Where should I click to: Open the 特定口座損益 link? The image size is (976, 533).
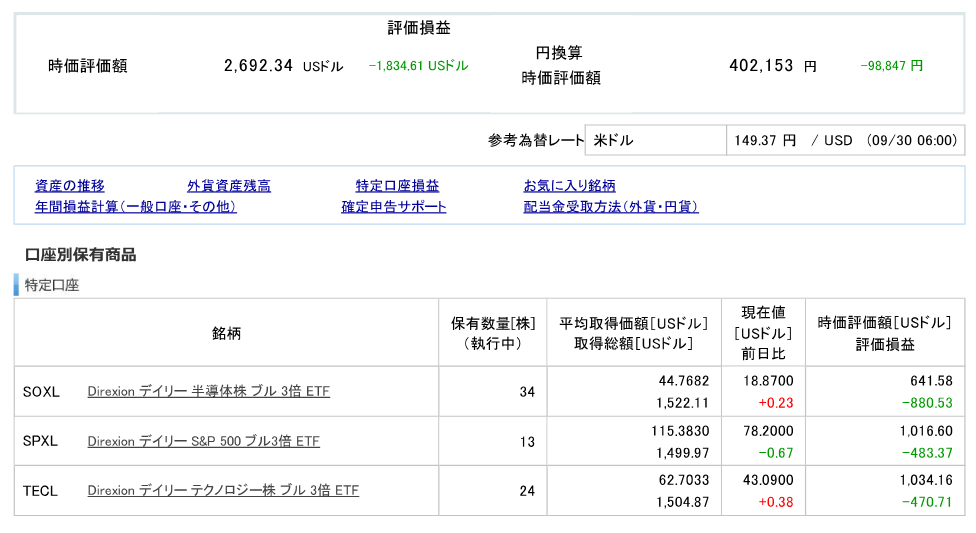coord(397,186)
